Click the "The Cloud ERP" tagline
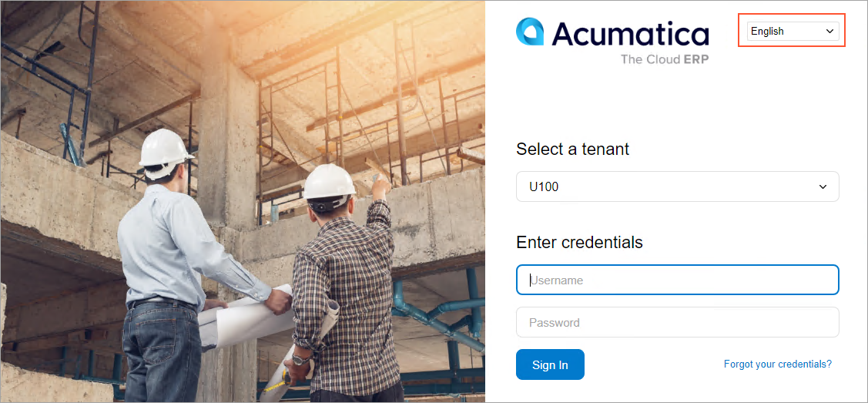Viewport: 868px width, 403px height. point(664,59)
